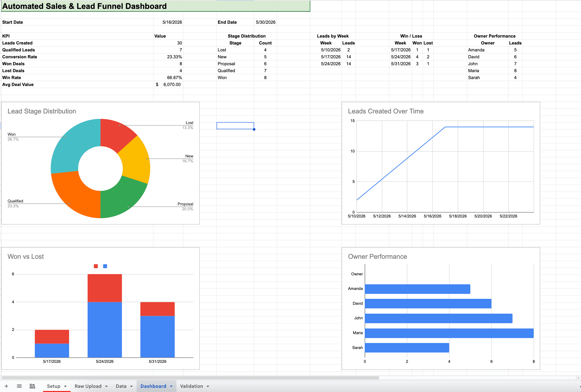
Task: Select the End Date value 5/30/2026
Action: [x=266, y=22]
